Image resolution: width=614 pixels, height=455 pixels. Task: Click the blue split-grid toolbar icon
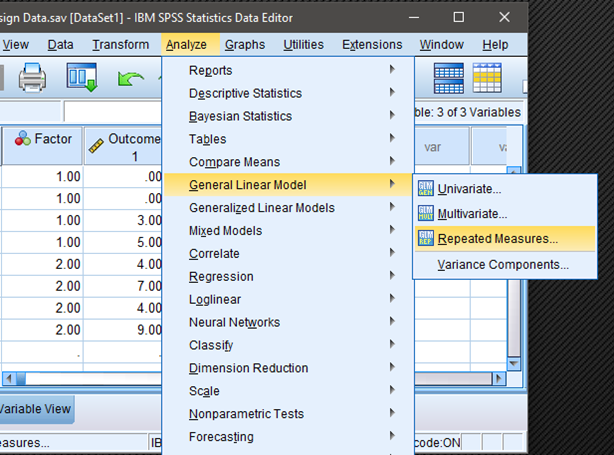click(x=448, y=78)
